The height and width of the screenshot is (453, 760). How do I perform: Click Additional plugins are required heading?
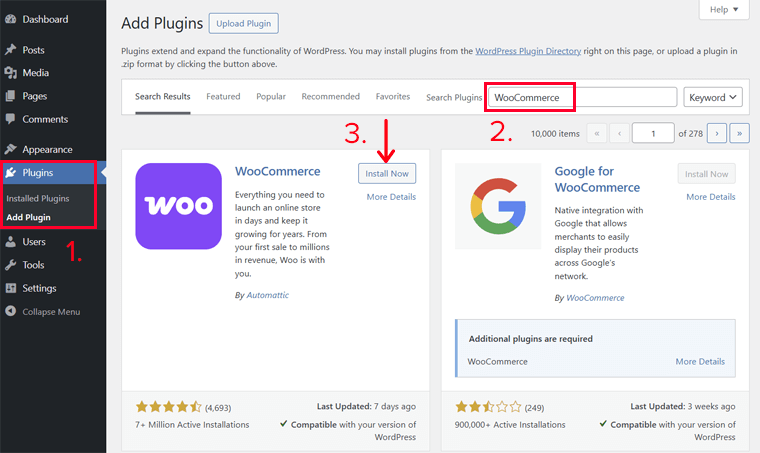[531, 339]
